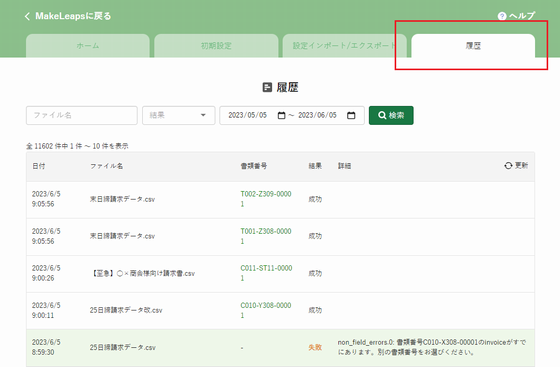Click the date 2023/6/5 9:00:11
The width and height of the screenshot is (560, 367).
46,310
